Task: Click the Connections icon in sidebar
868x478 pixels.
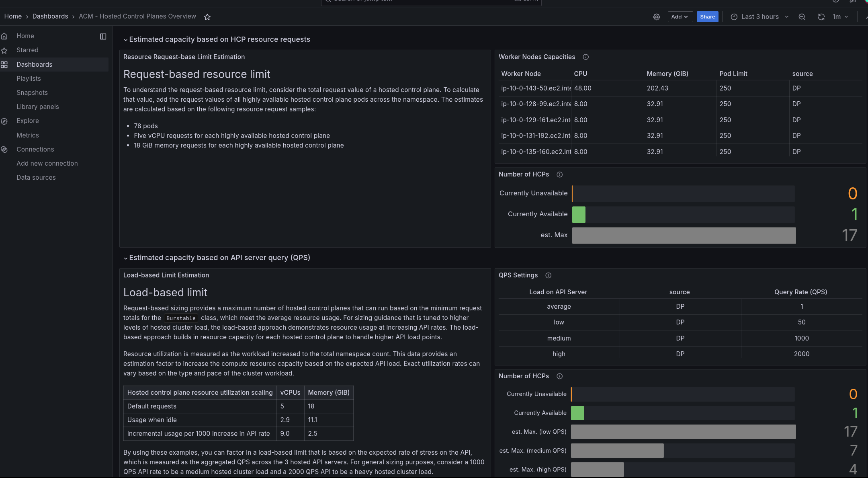Action: pos(4,150)
